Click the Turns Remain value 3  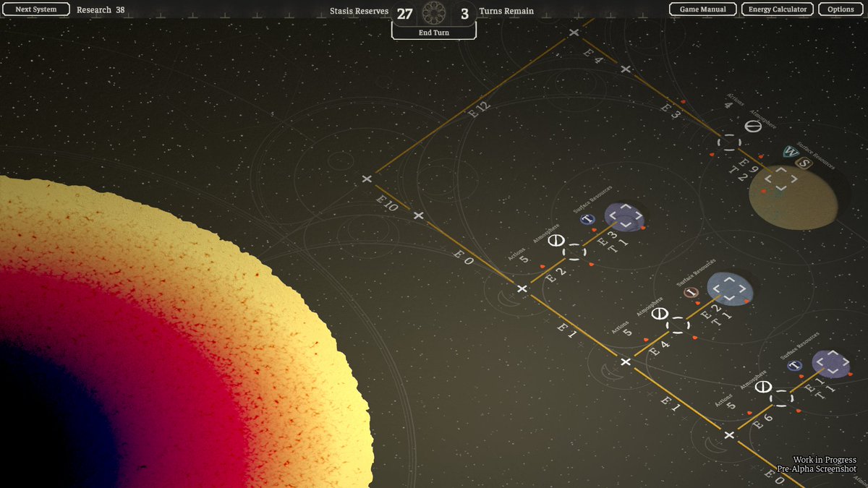pos(464,12)
